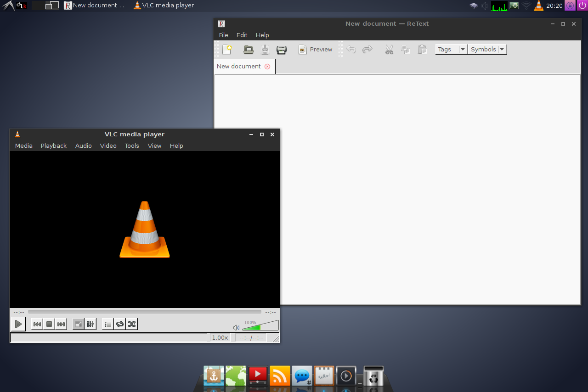The width and height of the screenshot is (588, 392).
Task: Open the Tools menu in VLC
Action: click(132, 146)
